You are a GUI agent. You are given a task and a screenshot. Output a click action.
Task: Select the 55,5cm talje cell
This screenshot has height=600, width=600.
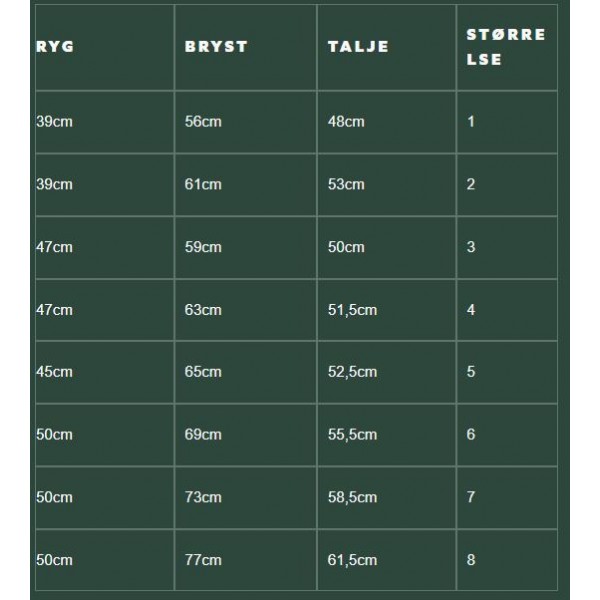(x=352, y=435)
